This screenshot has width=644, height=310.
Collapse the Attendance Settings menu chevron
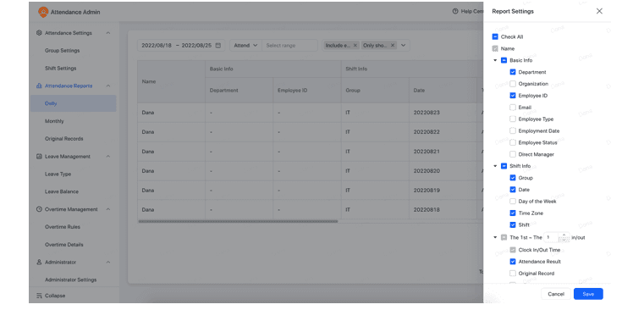click(108, 33)
